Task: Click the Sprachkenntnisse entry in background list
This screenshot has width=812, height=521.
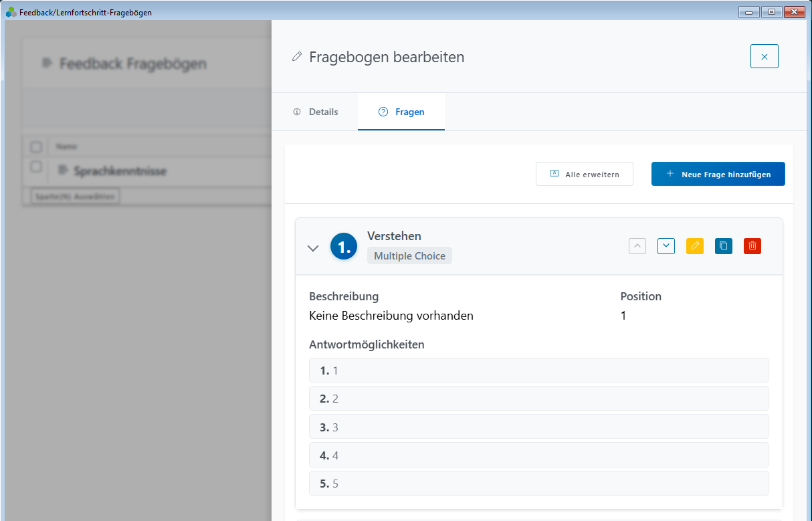Action: [120, 171]
